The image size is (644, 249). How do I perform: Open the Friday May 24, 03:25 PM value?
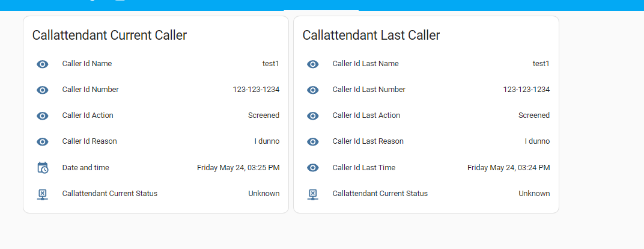coord(238,168)
